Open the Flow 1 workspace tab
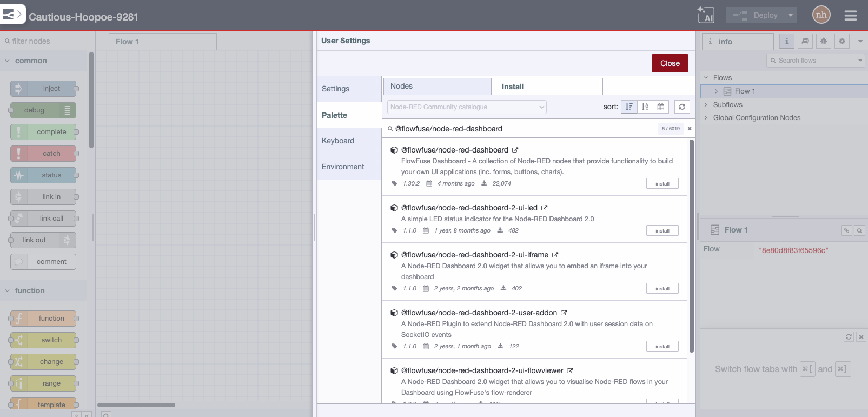 click(x=163, y=42)
